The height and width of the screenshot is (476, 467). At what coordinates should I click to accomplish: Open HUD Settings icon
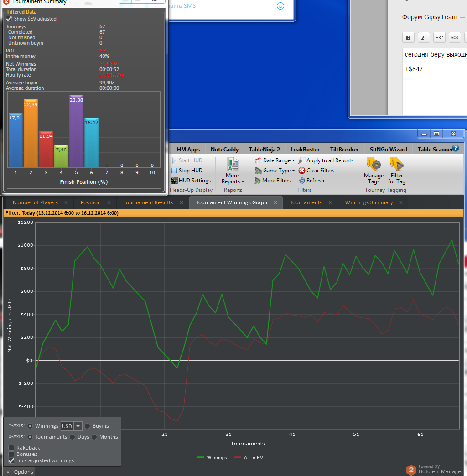pyautogui.click(x=174, y=181)
